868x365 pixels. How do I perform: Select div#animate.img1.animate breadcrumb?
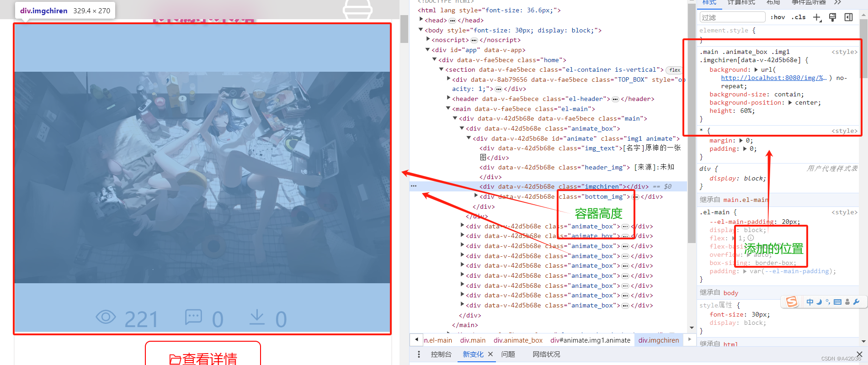(590, 340)
